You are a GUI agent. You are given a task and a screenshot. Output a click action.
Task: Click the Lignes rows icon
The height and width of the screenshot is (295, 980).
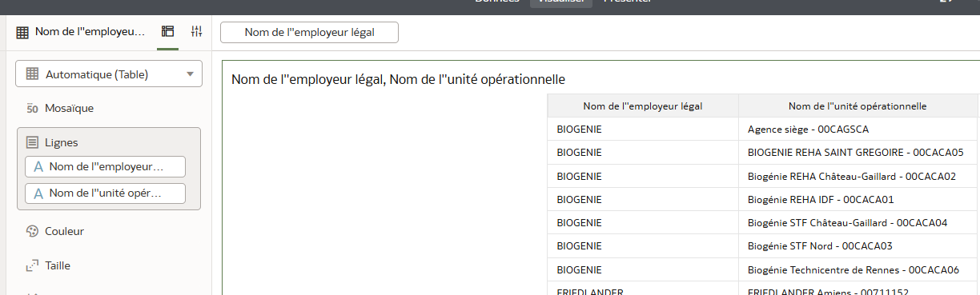pyautogui.click(x=33, y=142)
